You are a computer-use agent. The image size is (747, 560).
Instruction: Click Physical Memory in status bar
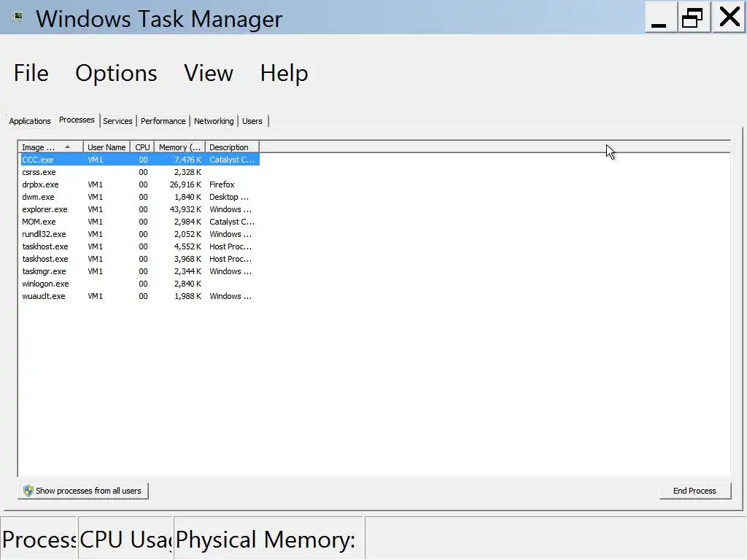click(269, 539)
